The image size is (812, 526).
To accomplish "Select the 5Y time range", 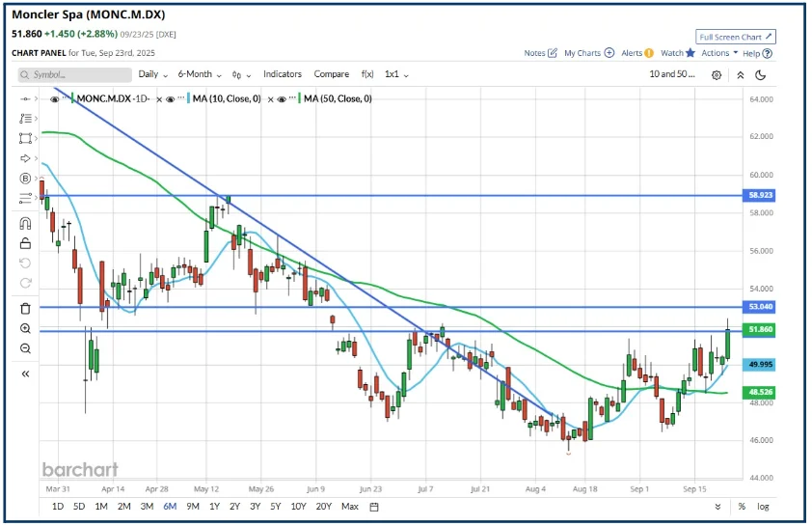I will (x=275, y=507).
